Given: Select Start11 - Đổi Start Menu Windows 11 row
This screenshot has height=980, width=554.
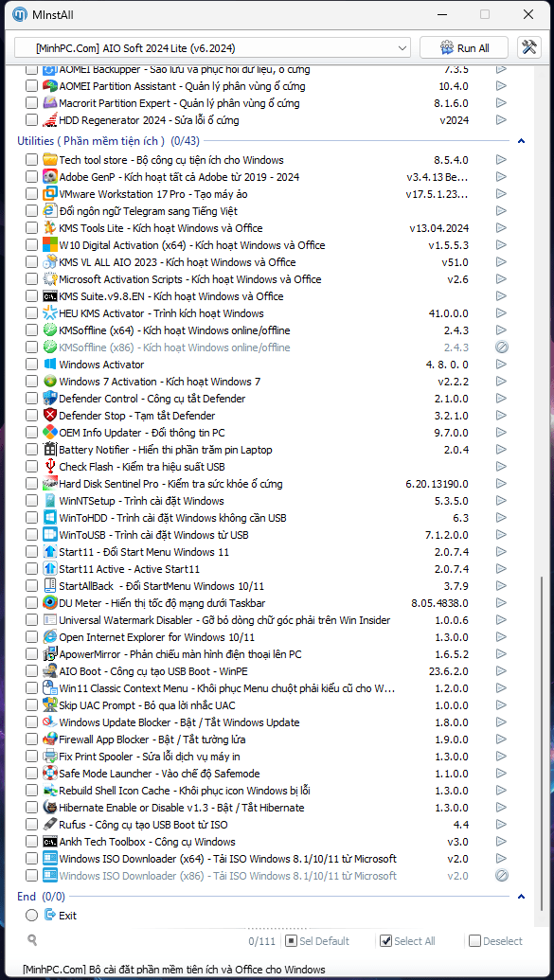Looking at the screenshot, I should 144,552.
